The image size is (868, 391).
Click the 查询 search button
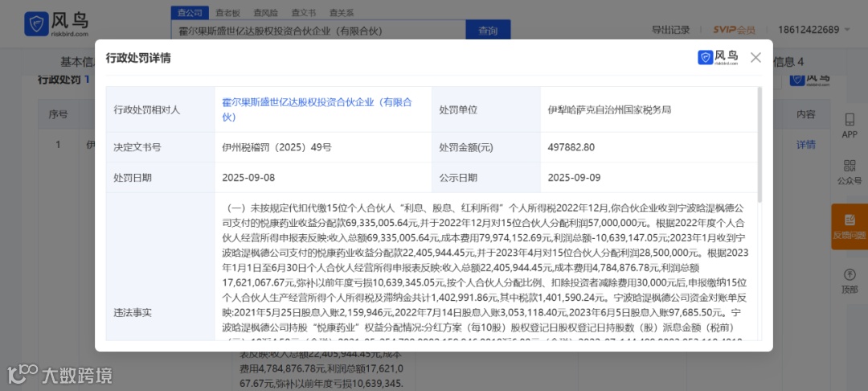(x=488, y=31)
